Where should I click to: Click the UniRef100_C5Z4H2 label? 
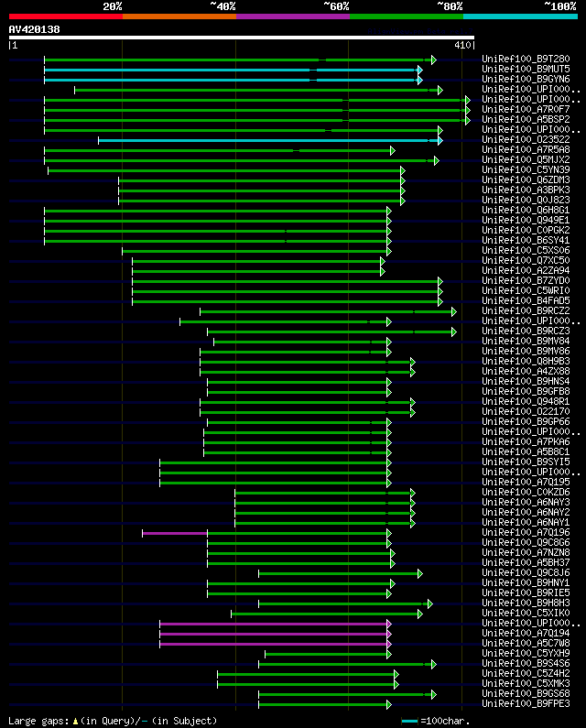click(526, 673)
